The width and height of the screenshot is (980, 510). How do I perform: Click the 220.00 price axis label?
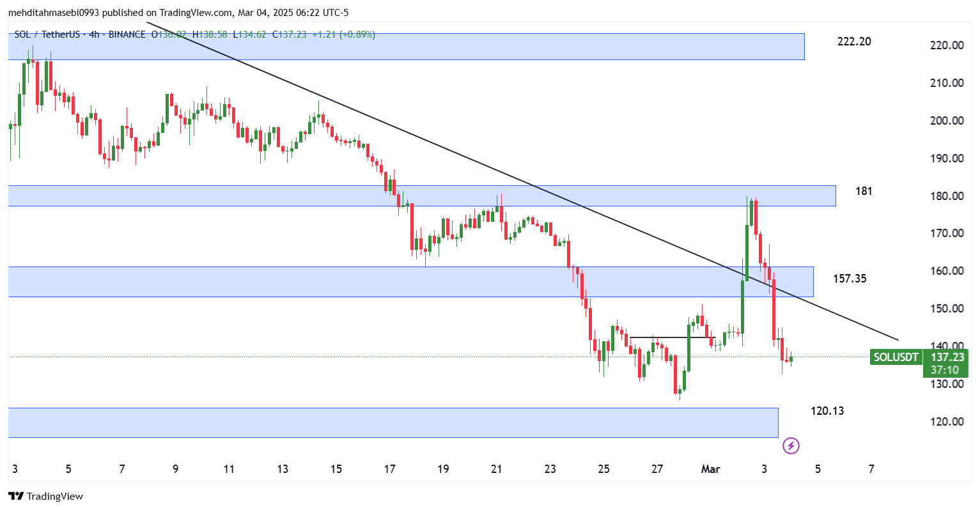(x=947, y=45)
